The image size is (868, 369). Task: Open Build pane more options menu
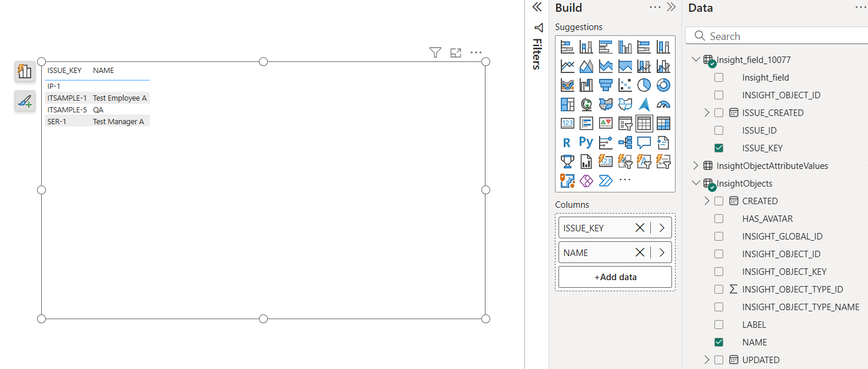(655, 8)
